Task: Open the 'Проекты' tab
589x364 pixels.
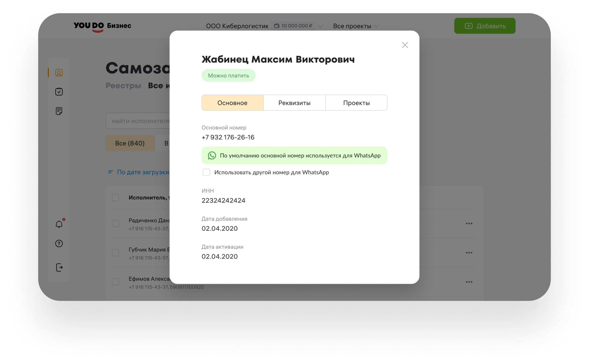Action: click(356, 103)
